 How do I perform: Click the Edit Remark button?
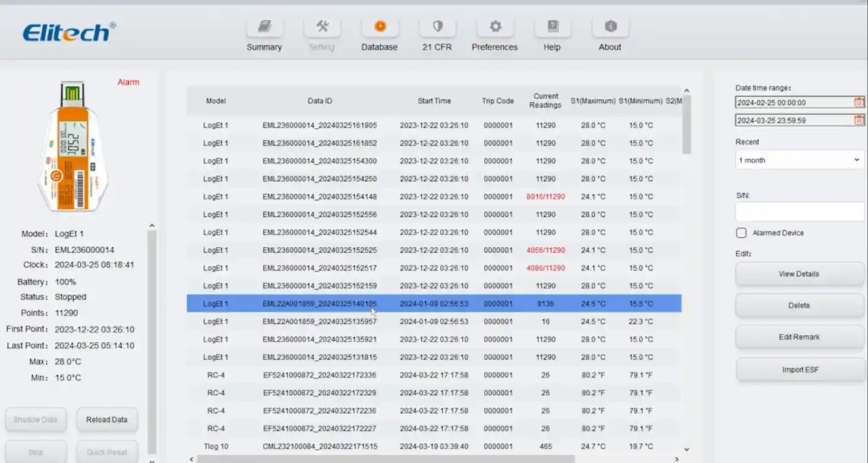[800, 337]
